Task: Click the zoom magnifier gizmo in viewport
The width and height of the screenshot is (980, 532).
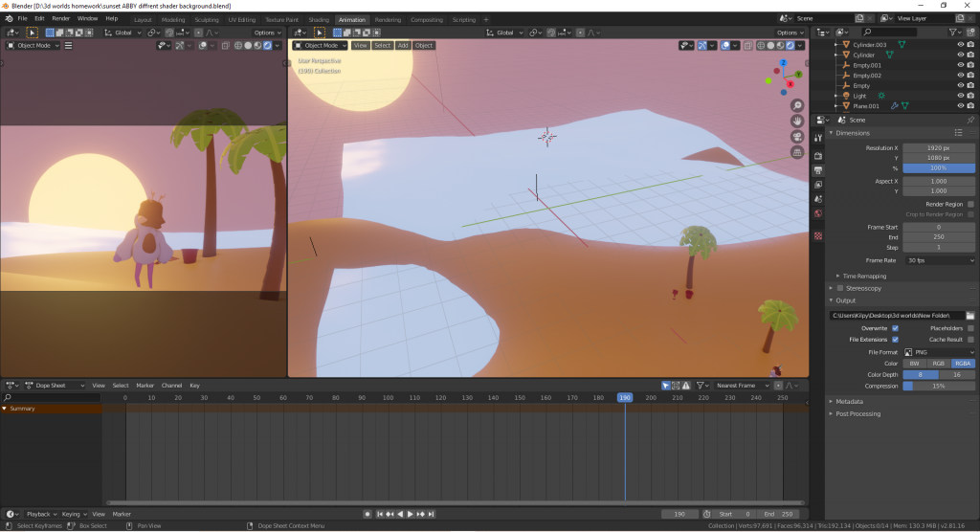Action: coord(797,105)
